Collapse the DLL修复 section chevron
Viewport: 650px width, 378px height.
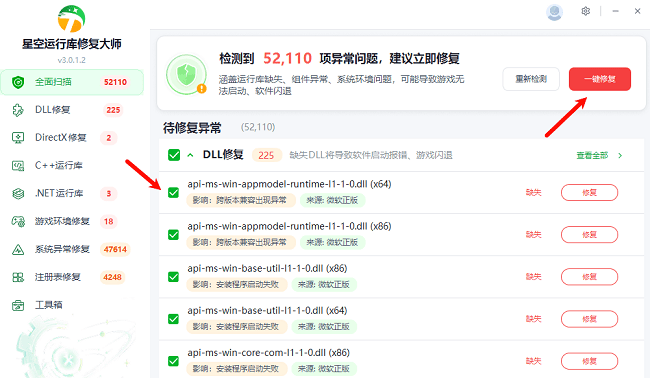click(190, 155)
